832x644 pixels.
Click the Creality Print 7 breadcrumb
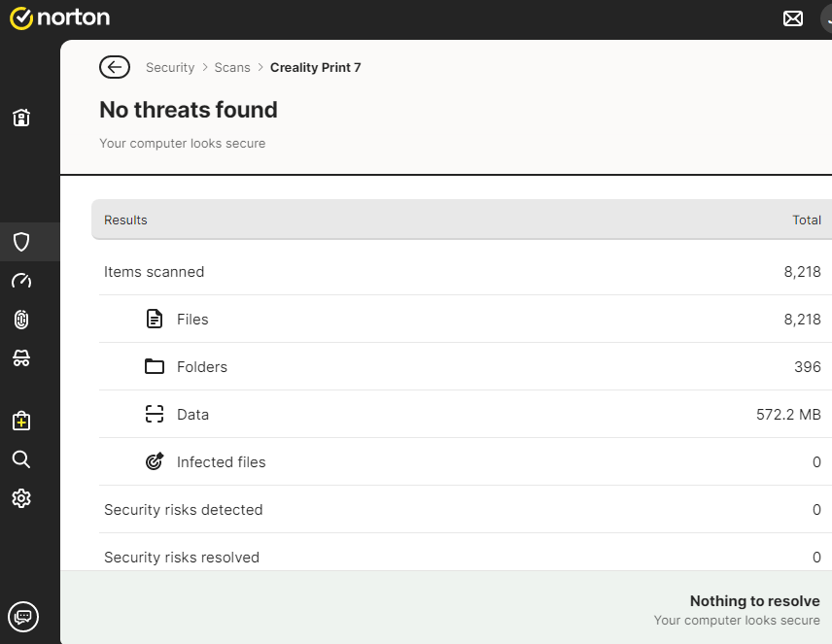coord(315,67)
